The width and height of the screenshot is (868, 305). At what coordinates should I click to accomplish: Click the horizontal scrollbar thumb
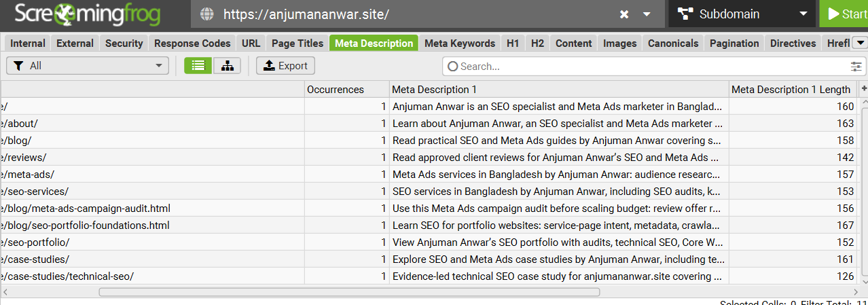point(349,292)
